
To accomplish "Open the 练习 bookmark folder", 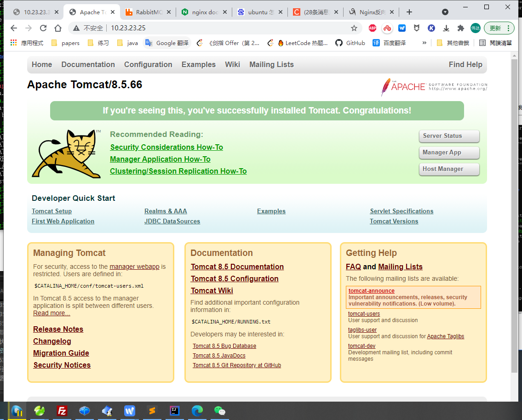I will coord(98,43).
